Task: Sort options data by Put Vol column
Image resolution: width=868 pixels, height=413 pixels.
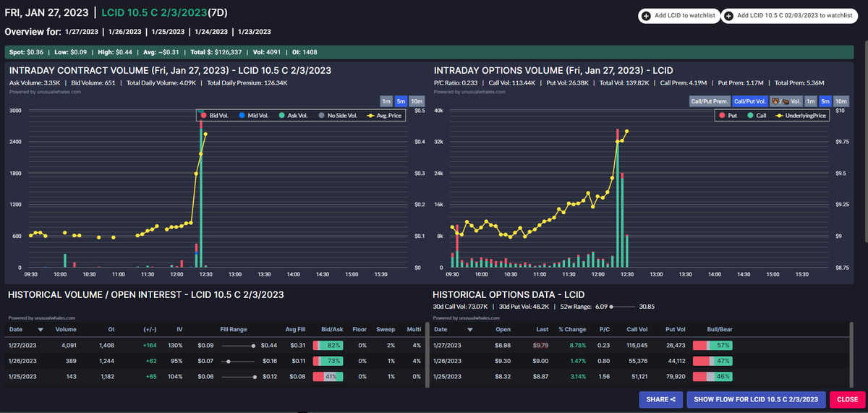Action: (675, 328)
